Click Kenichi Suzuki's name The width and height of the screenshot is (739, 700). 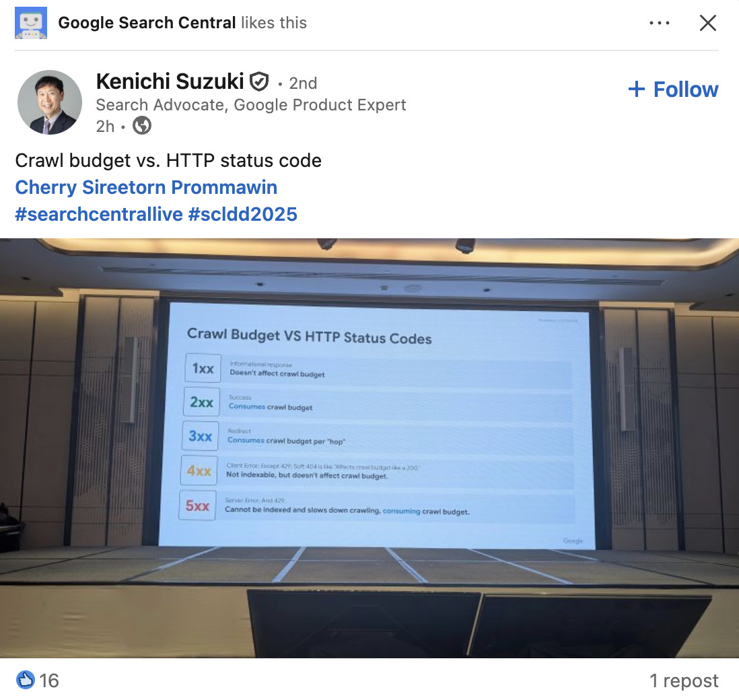click(169, 81)
